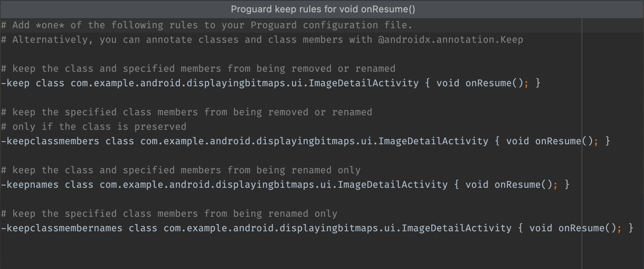
Task: Click the opening brace in the -keepnames rule
Action: pyautogui.click(x=456, y=185)
